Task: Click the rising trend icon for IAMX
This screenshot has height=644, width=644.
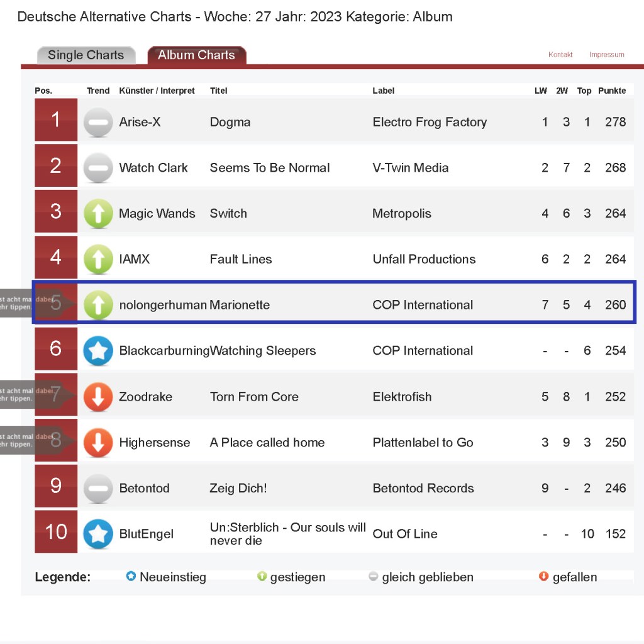Action: (98, 259)
